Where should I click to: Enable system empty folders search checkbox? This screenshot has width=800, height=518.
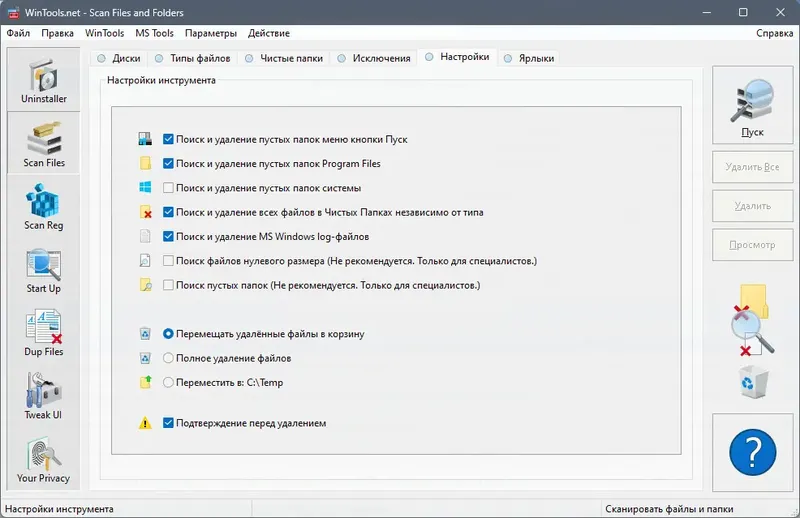point(168,188)
